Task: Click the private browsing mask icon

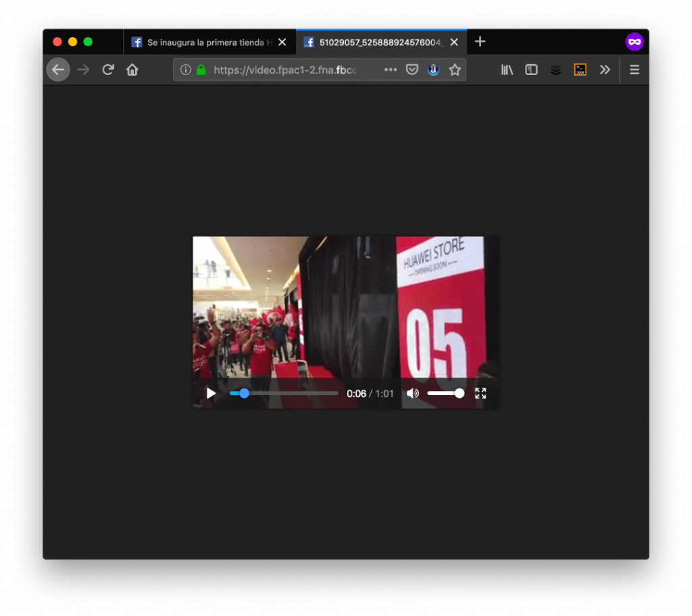Action: click(x=635, y=42)
